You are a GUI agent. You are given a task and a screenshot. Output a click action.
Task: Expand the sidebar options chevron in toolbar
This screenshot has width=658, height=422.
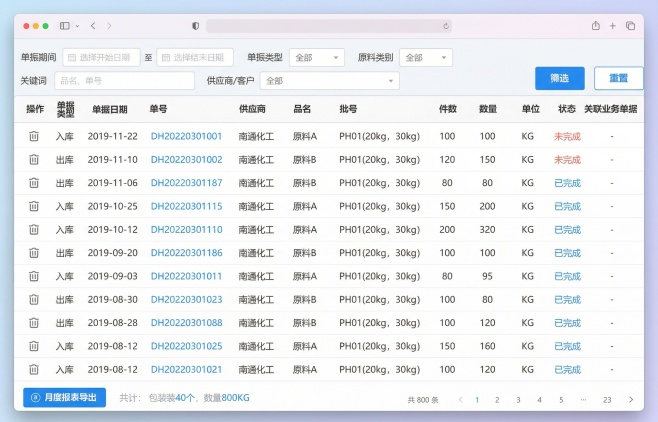pos(77,26)
